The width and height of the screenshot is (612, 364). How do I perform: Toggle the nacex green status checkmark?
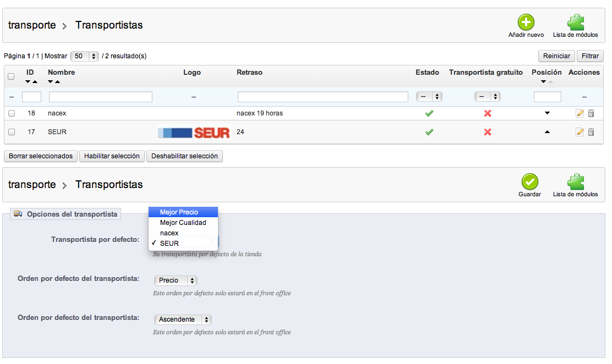pos(429,114)
